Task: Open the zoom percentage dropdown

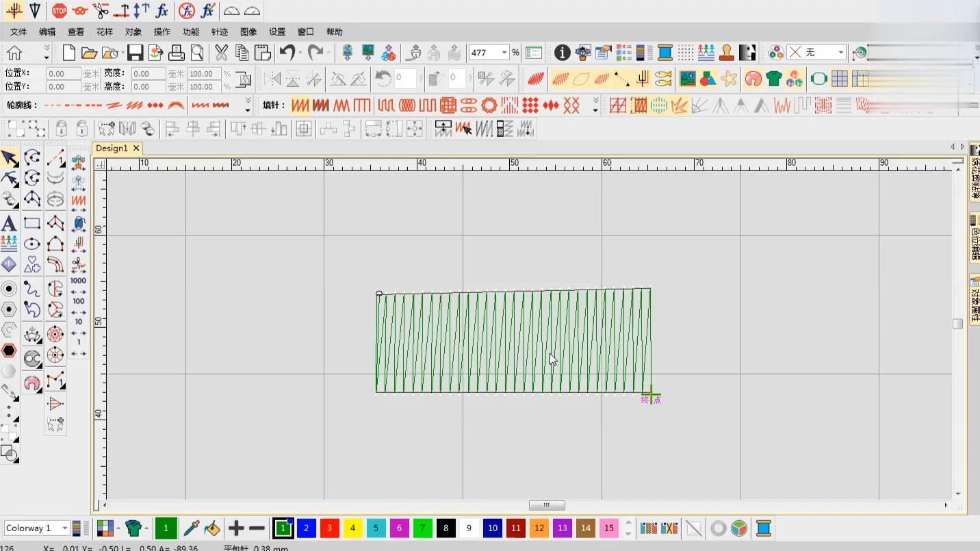Action: [x=504, y=53]
